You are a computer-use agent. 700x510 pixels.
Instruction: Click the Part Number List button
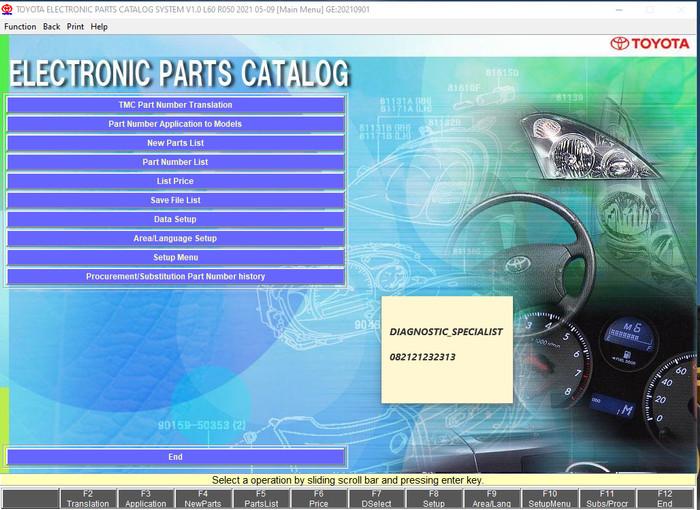click(175, 162)
